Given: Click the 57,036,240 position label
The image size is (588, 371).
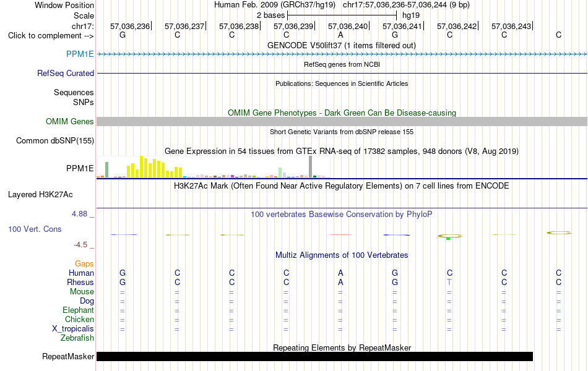Looking at the screenshot, I should point(348,26).
